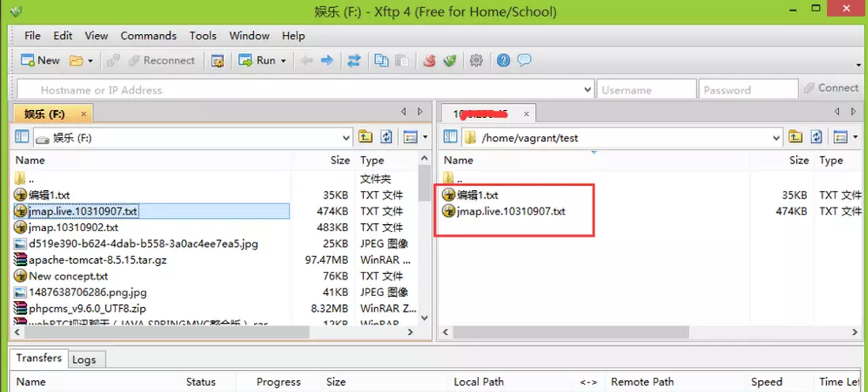The image size is (868, 392).
Task: Click the Copy toolbar icon
Action: (381, 60)
